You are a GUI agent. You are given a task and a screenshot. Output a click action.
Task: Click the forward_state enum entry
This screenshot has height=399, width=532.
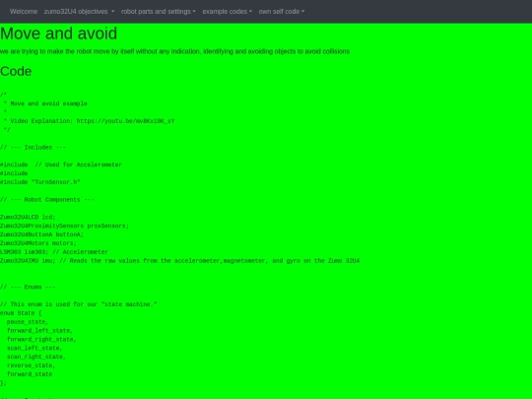tap(30, 374)
